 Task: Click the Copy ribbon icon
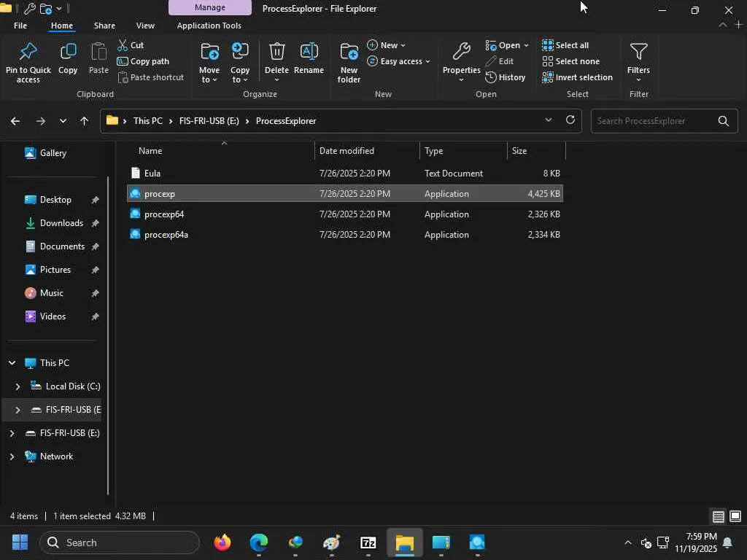click(68, 58)
